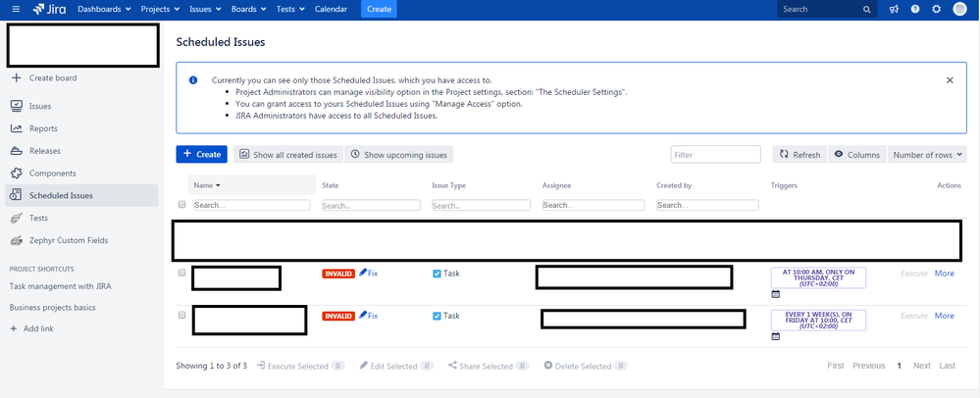Viewport: 980px width, 398px height.
Task: Open the administration gear icon
Action: pos(936,10)
